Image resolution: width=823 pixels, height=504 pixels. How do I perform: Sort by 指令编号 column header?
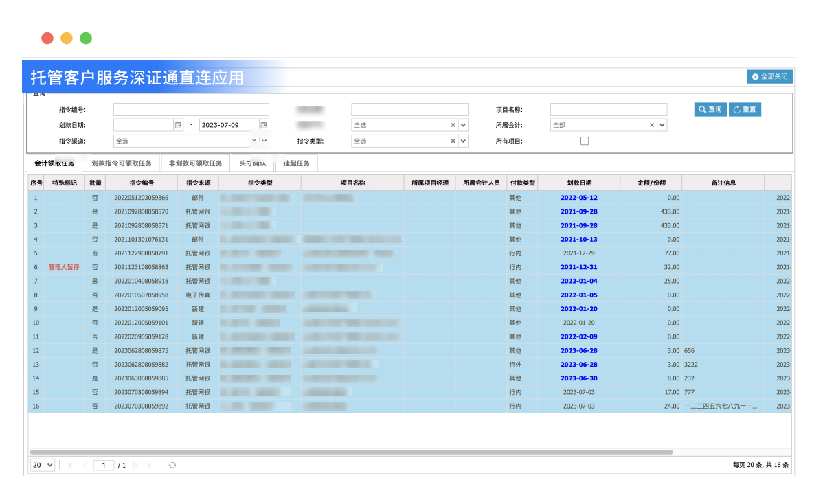pyautogui.click(x=142, y=183)
